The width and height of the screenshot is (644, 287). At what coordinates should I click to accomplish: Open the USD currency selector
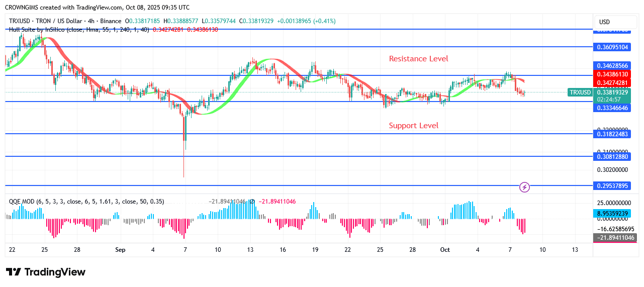click(x=604, y=22)
